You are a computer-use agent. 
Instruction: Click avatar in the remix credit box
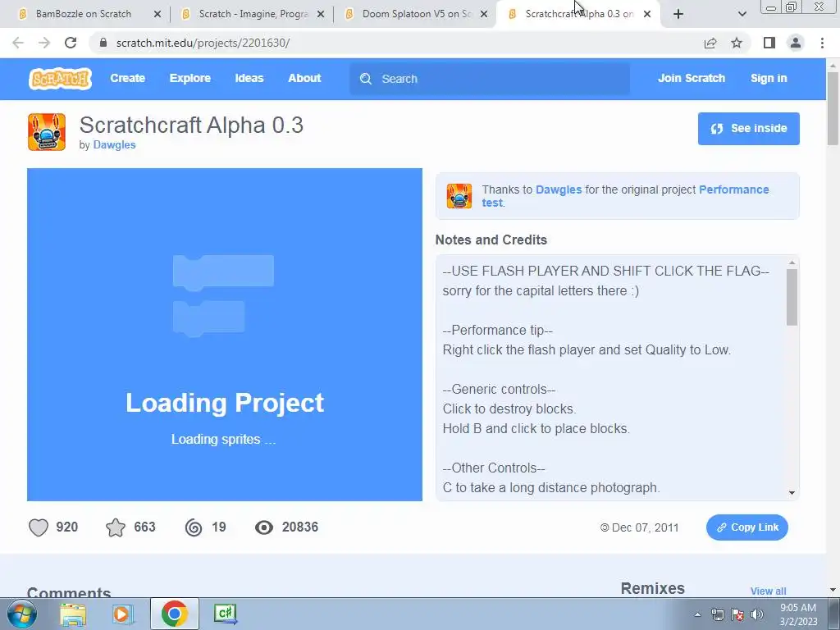click(459, 196)
